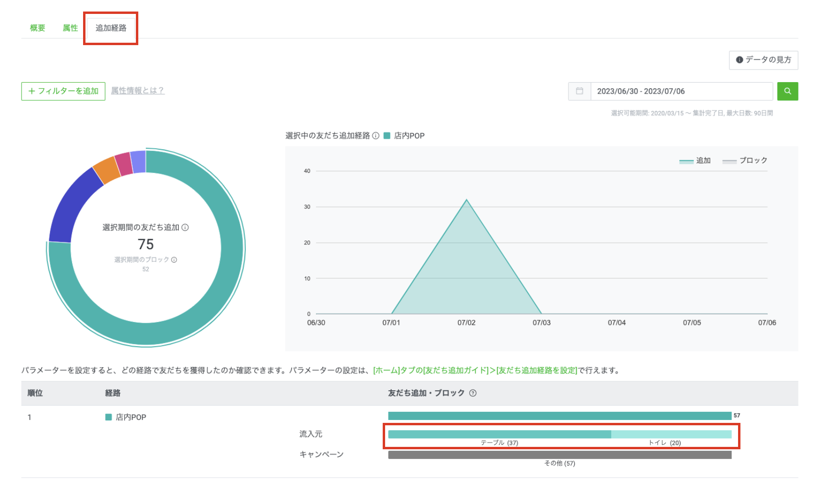
Task: Click the light purple donut segment
Action: [x=138, y=162]
